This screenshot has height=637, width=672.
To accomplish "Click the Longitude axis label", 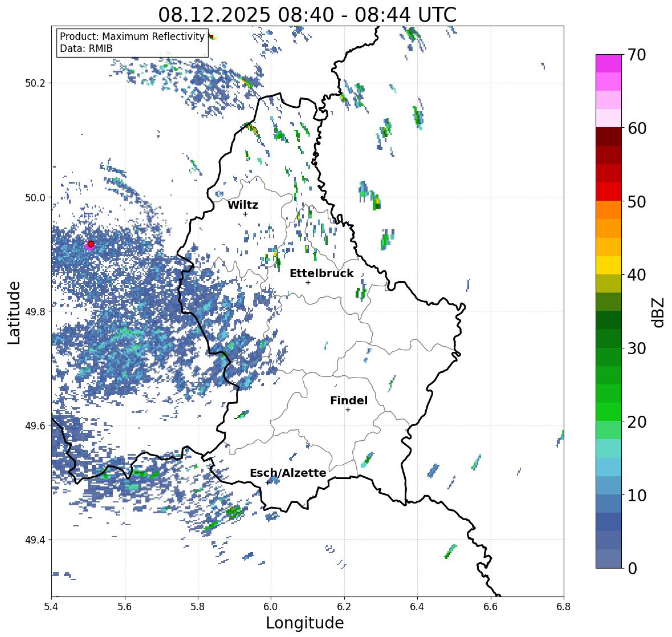I will point(305,623).
